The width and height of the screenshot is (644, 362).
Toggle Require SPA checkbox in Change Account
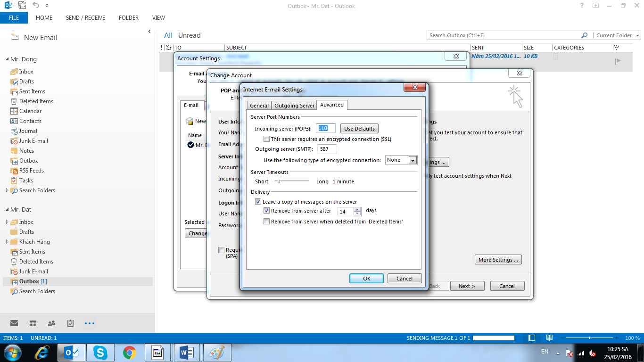pos(221,250)
